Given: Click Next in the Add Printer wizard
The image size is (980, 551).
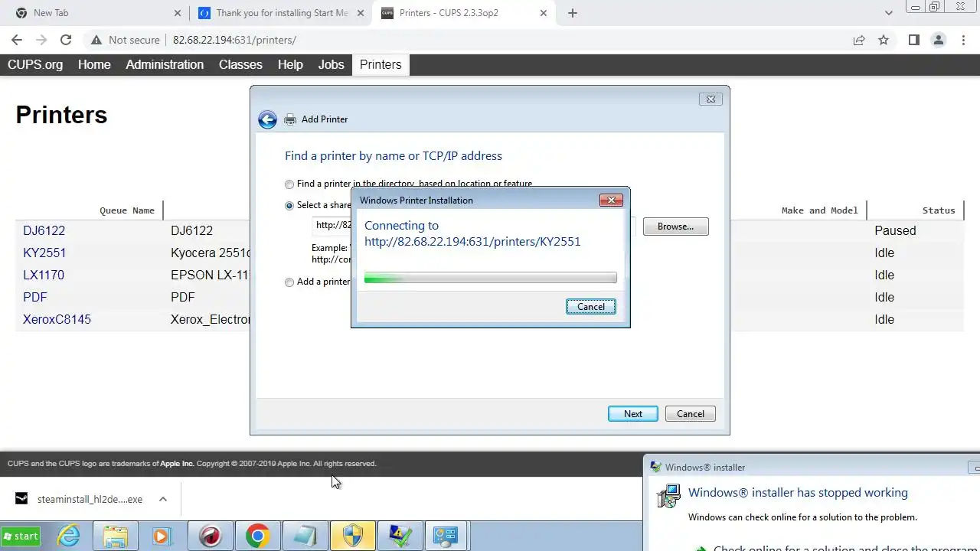Looking at the screenshot, I should pyautogui.click(x=632, y=414).
